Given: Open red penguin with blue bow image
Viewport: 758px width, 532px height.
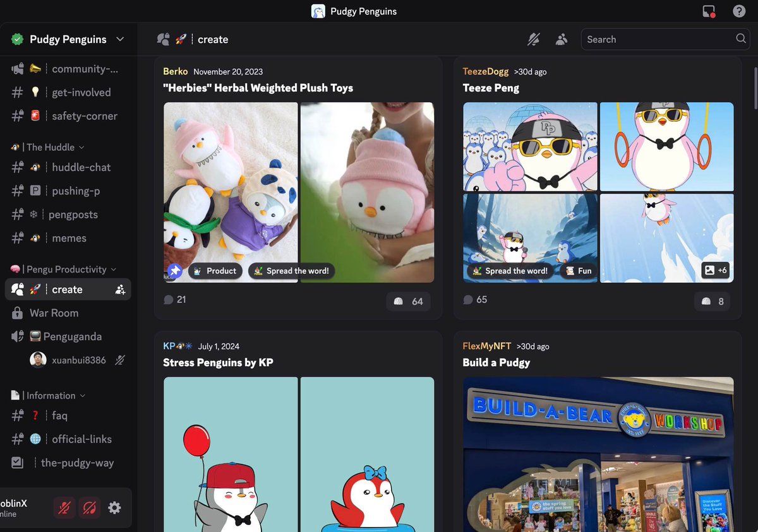Looking at the screenshot, I should pyautogui.click(x=367, y=454).
